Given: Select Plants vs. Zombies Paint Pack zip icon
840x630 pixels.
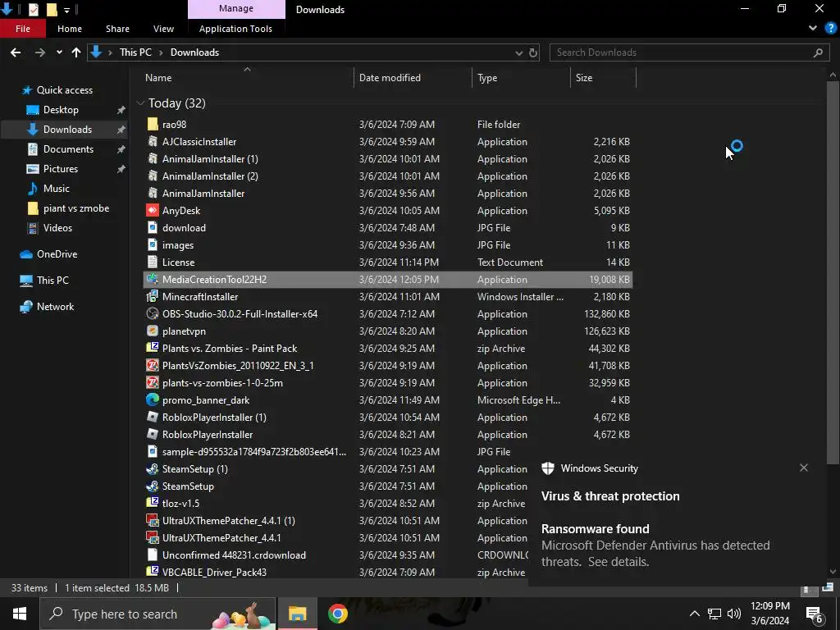Looking at the screenshot, I should pos(153,348).
